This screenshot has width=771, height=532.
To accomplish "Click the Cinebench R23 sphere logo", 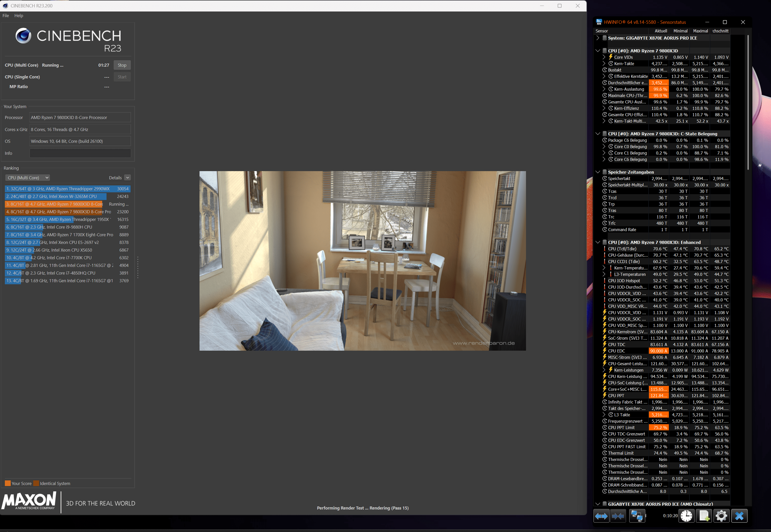I will [23, 36].
